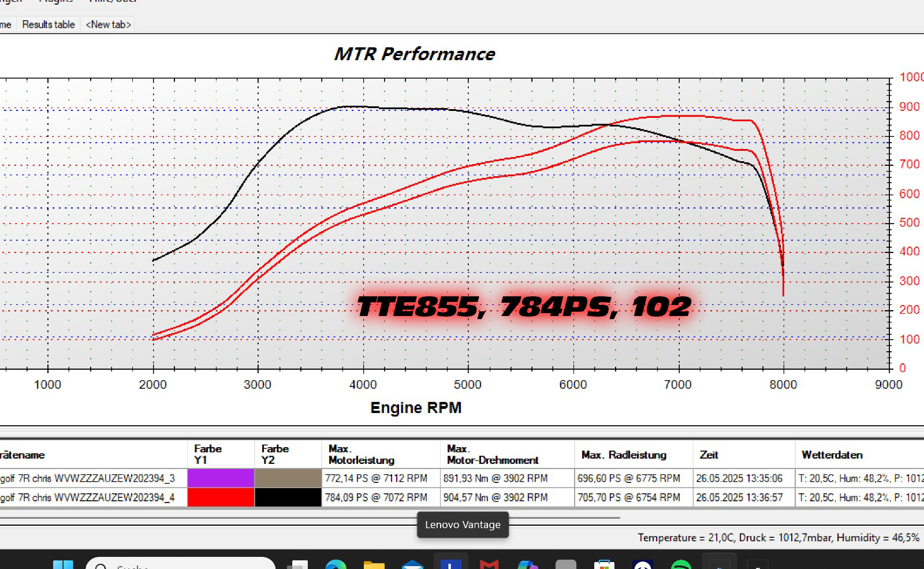Click the tan Farbe Y2 color swatch
Image resolution: width=924 pixels, height=569 pixels.
pyautogui.click(x=288, y=478)
